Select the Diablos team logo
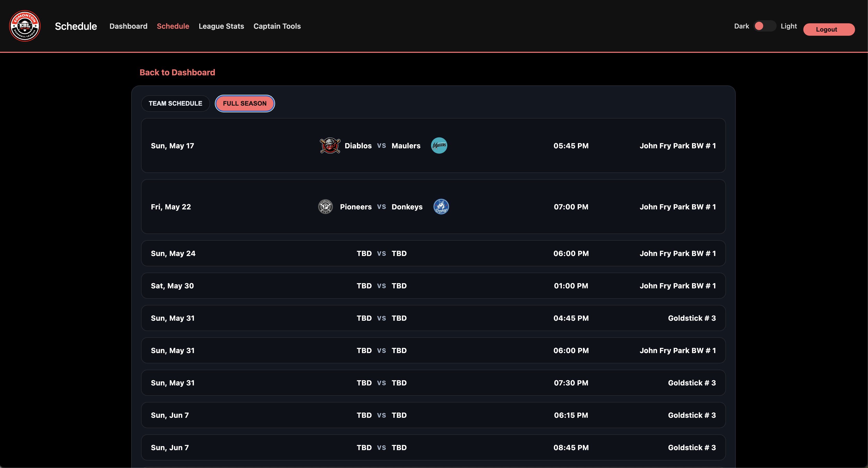This screenshot has height=468, width=868. coord(330,145)
